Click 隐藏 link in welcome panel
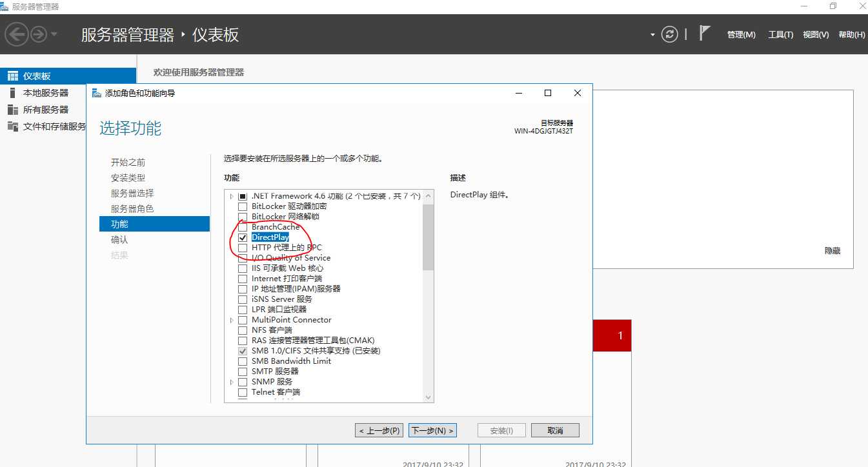The height and width of the screenshot is (467, 868). (833, 251)
